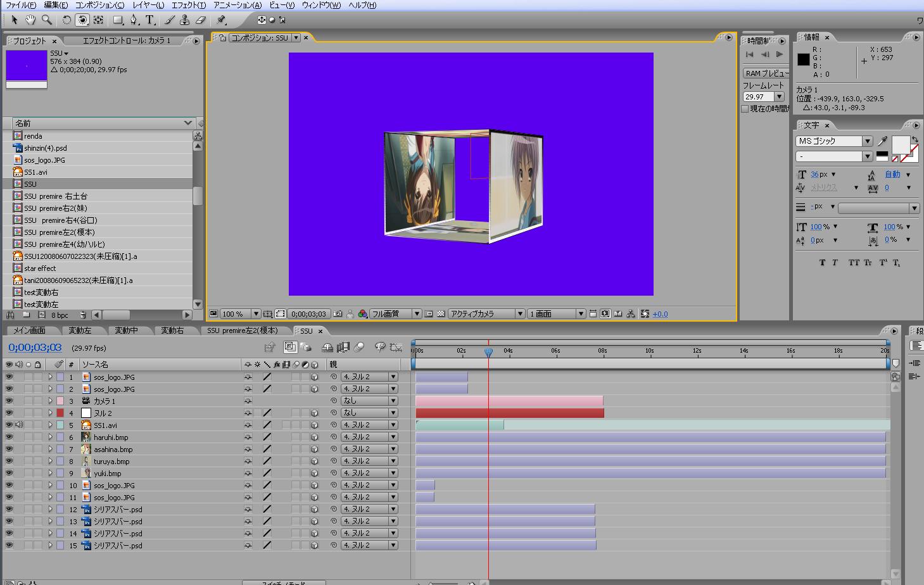This screenshot has width=924, height=585.
Task: Switch to the メイン画面 timeline tab
Action: (30, 331)
